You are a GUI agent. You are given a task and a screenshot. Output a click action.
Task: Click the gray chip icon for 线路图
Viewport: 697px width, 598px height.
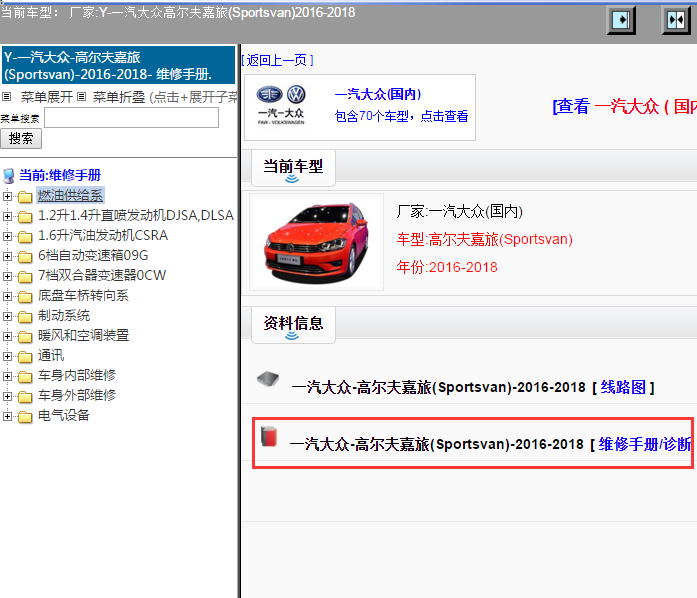point(268,379)
